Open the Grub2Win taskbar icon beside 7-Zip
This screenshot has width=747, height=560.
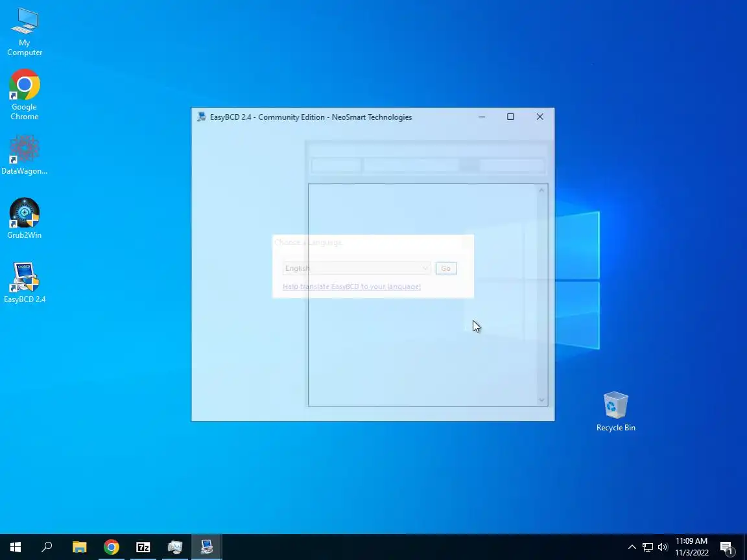pyautogui.click(x=175, y=547)
